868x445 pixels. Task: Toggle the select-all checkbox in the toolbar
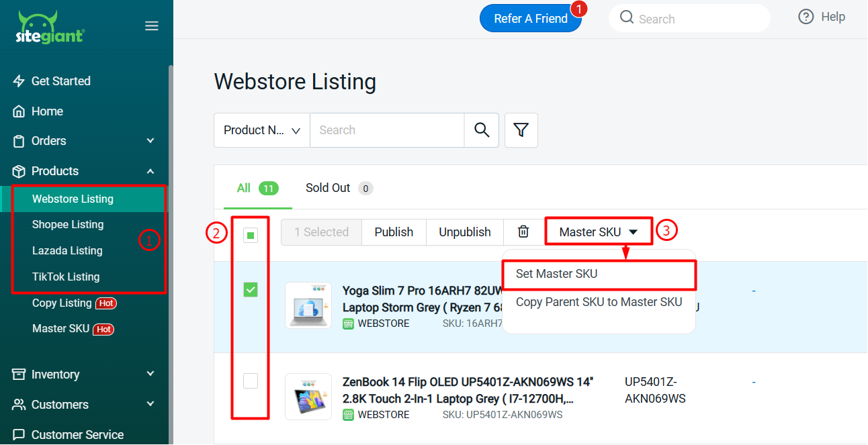coord(251,235)
